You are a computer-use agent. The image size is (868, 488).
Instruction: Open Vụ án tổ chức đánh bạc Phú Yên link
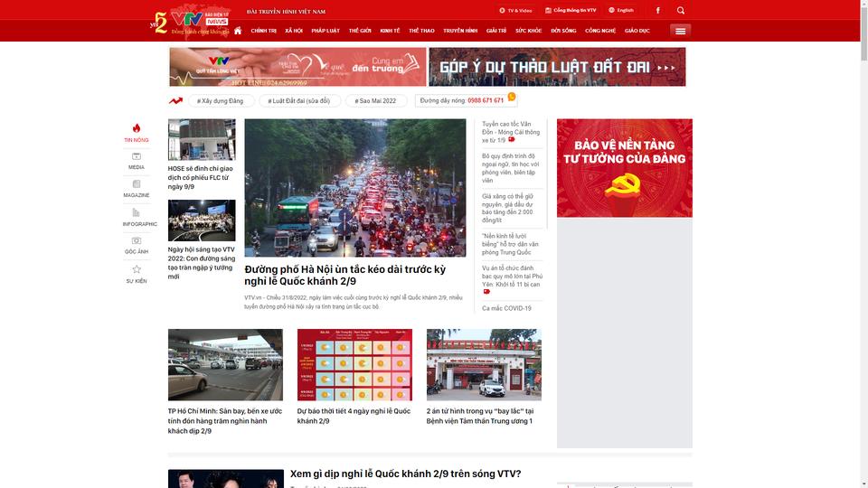pyautogui.click(x=512, y=280)
